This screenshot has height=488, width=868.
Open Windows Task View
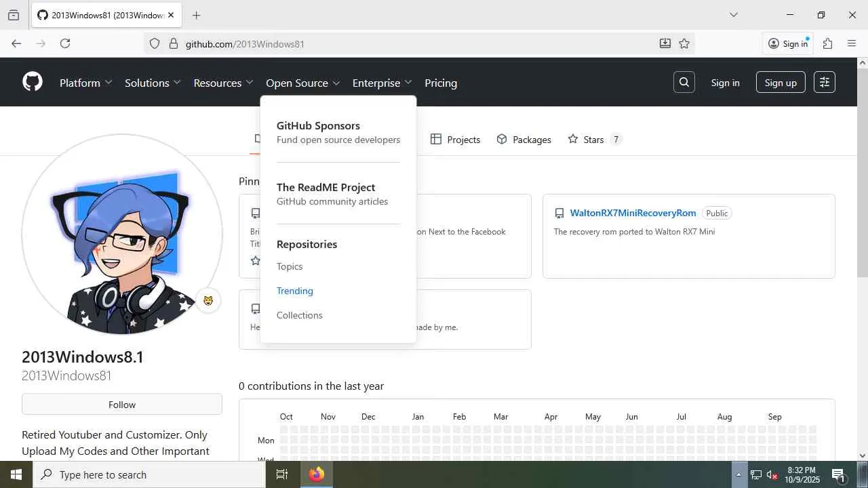[282, 474]
